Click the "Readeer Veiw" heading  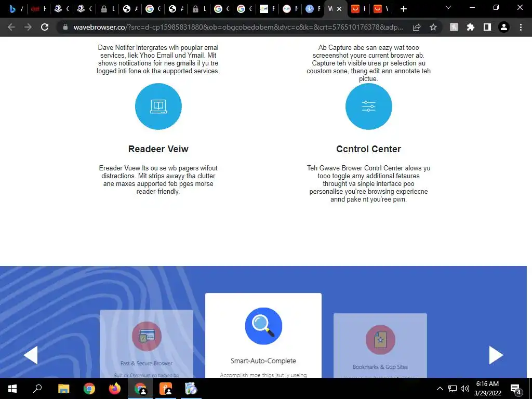click(x=158, y=149)
